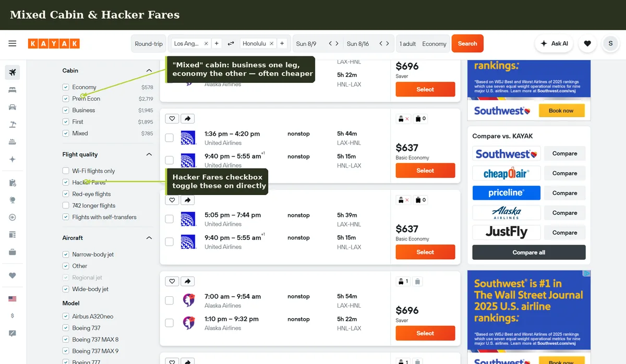Compare prices with cheapOair
Screen dimensions: 626x364
(564, 173)
